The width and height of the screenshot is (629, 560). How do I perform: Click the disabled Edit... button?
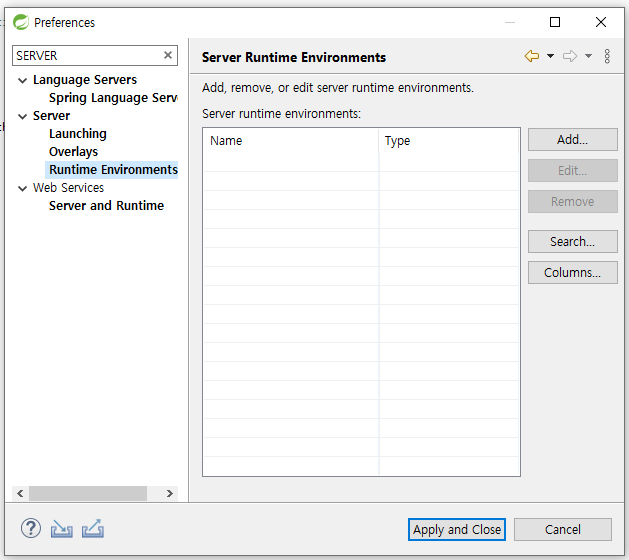point(572,170)
